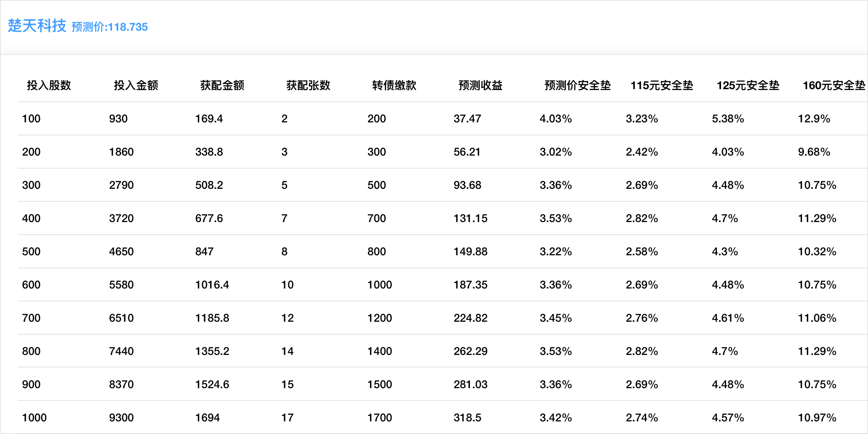Select the 获配金额 column header
Screen dimensions: 868x434
pos(222,85)
